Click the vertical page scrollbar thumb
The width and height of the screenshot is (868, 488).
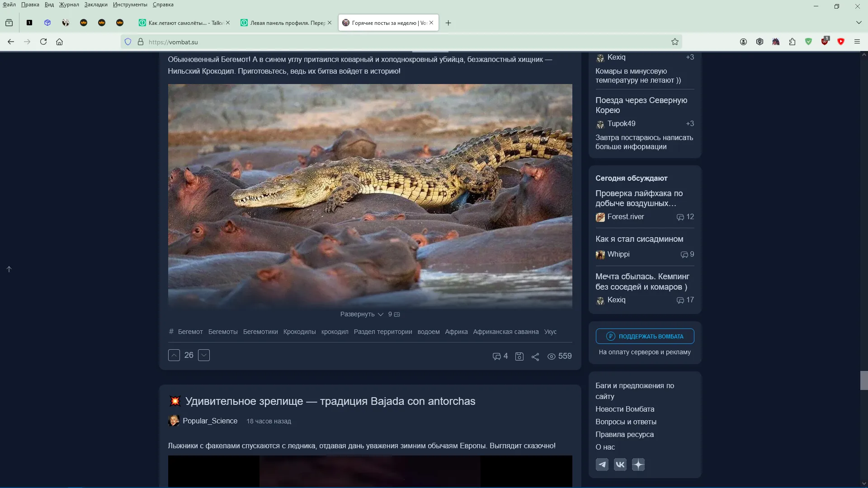point(864,380)
